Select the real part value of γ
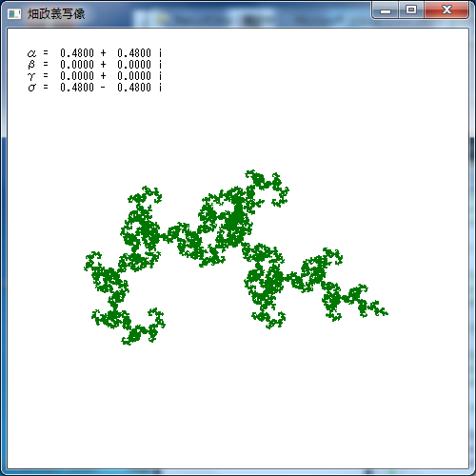This screenshot has height=476, width=476. (x=77, y=76)
